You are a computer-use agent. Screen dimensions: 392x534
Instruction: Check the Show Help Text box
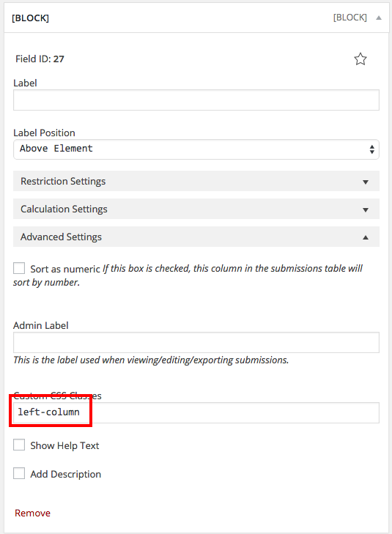point(19,445)
